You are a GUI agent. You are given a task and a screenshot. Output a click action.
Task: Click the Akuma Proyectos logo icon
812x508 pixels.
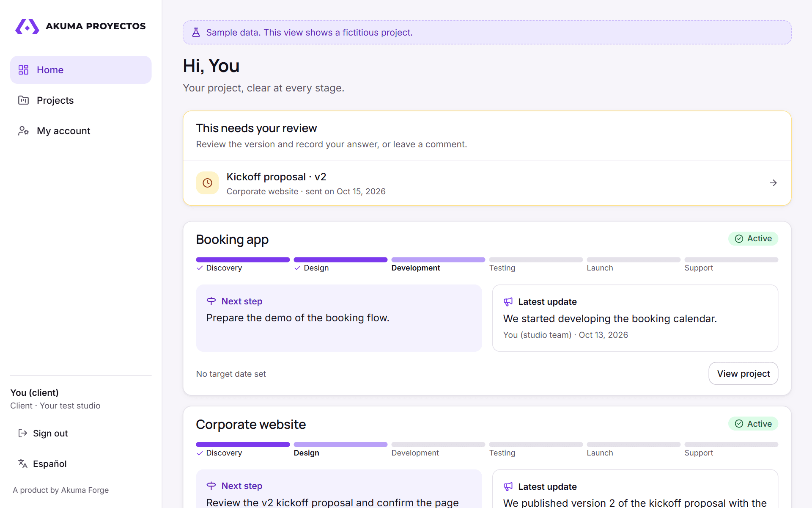(x=27, y=27)
